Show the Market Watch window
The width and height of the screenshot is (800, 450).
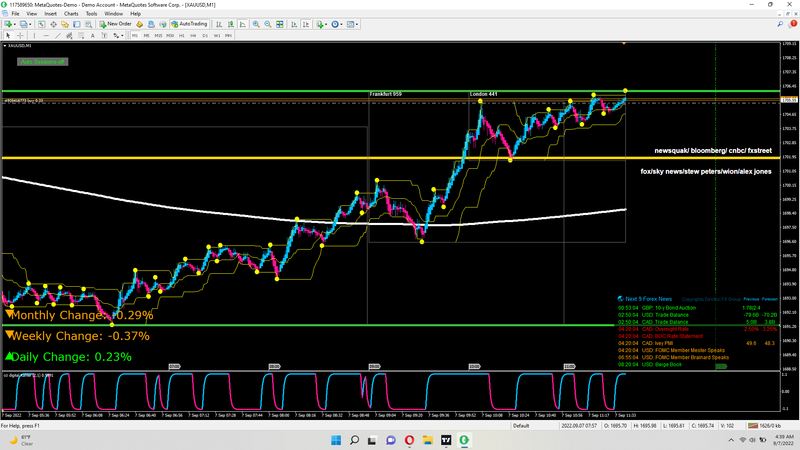pos(41,24)
